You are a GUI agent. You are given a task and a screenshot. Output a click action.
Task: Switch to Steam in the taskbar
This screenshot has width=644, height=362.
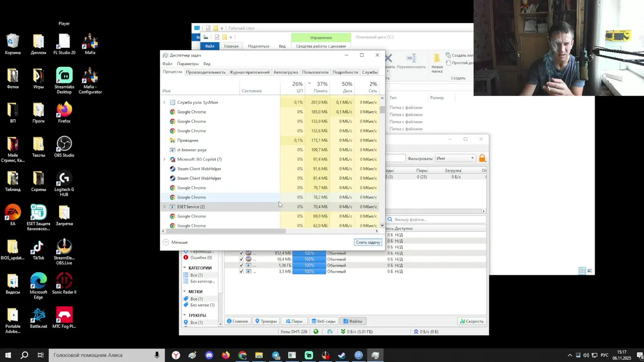(x=342, y=355)
